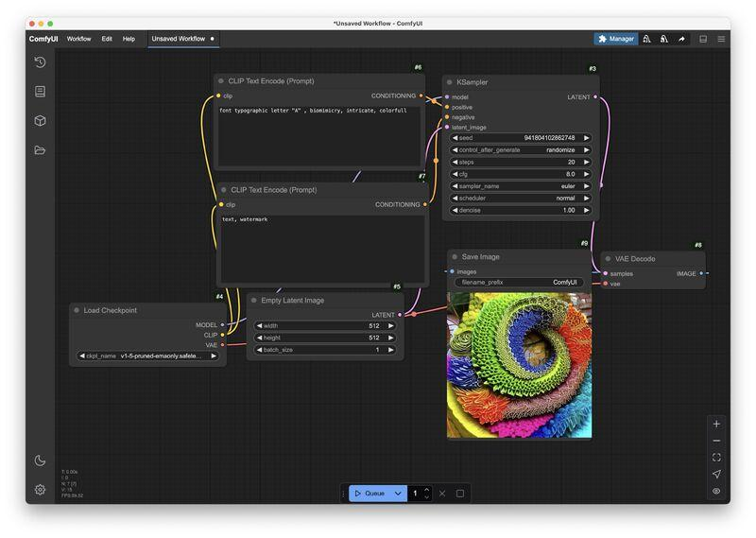
Task: Click the paper-plane select mode icon
Action: click(716, 474)
